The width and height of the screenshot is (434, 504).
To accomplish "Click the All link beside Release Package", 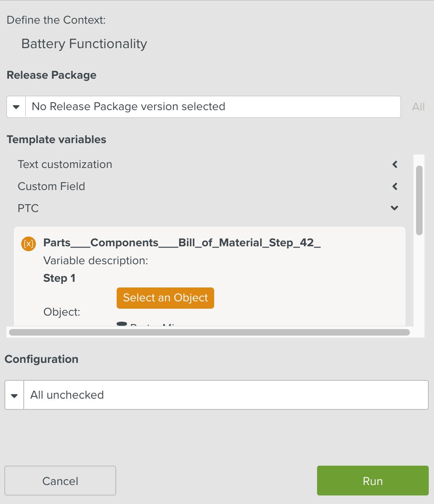I will [418, 107].
